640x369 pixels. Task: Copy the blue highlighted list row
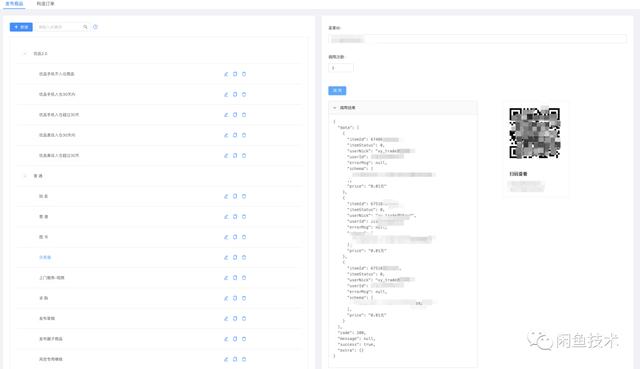pos(235,257)
